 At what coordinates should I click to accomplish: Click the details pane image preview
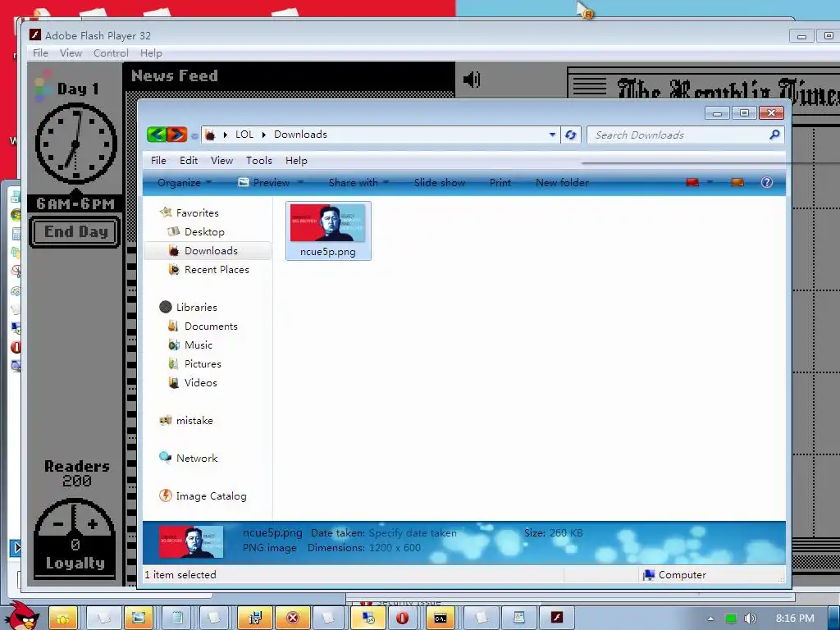tap(190, 542)
